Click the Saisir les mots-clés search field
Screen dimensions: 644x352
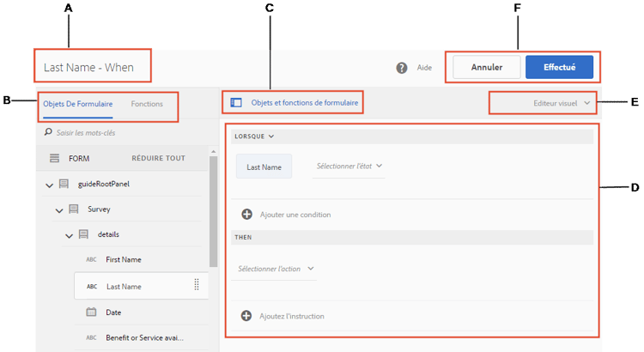click(x=86, y=133)
